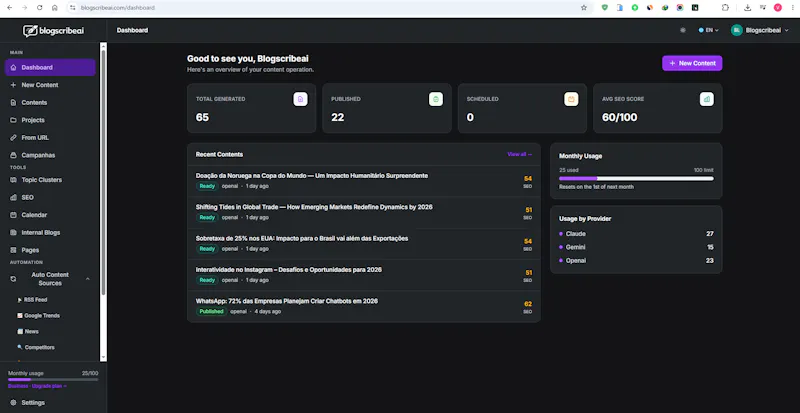Click the purple New Content button
The image size is (800, 413).
coord(692,63)
